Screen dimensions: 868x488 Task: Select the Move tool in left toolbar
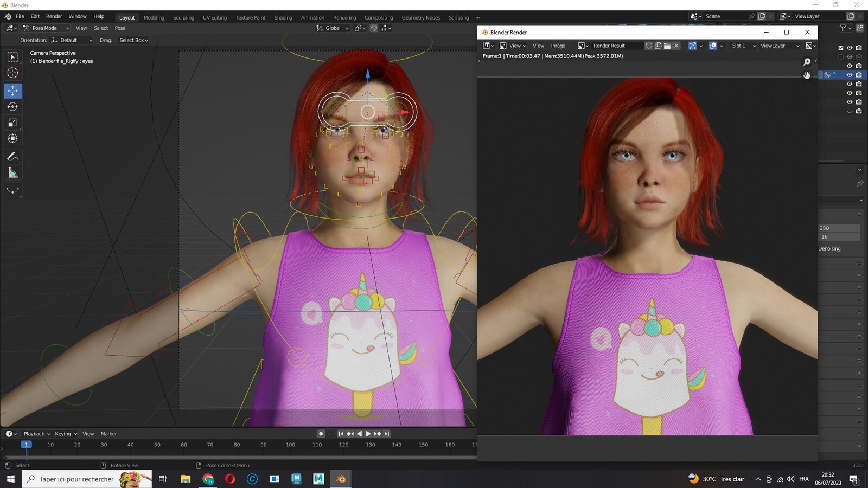pyautogui.click(x=13, y=91)
